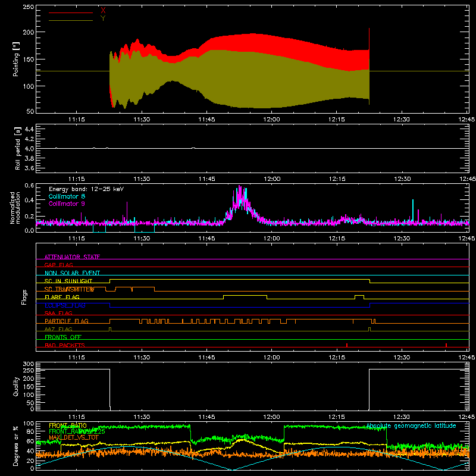Click the Quality curve drop at sunlight entry
The image size is (476, 476).
pos(109,389)
